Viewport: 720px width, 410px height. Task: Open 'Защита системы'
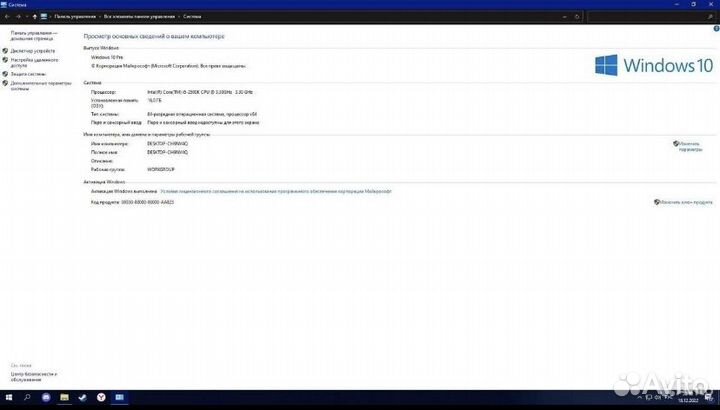(28, 74)
